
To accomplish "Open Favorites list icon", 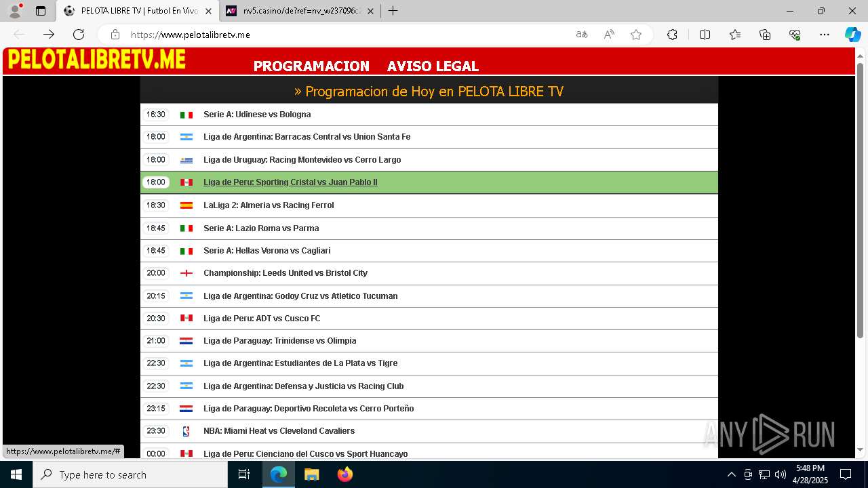I will click(735, 35).
